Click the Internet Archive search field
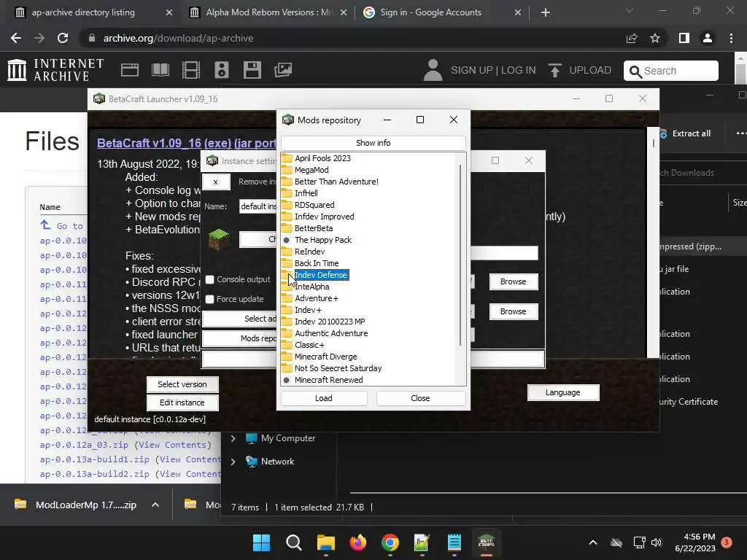This screenshot has width=747, height=560. (671, 71)
